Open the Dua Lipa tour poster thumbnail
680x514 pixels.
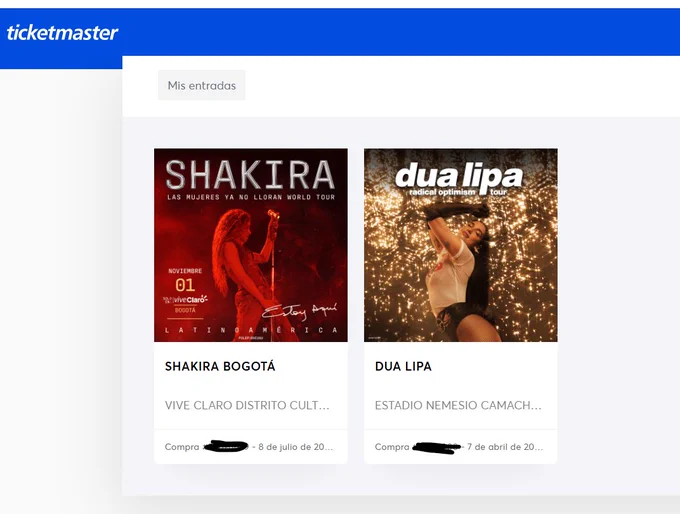tap(461, 245)
